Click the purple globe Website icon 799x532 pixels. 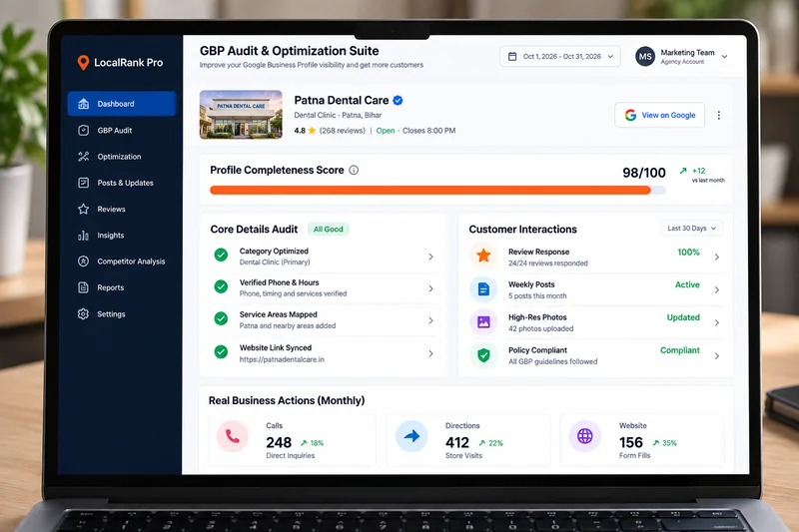585,436
